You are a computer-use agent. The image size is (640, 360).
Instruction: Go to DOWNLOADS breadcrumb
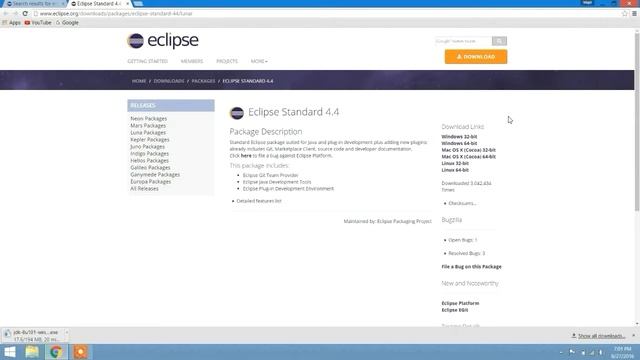click(169, 81)
